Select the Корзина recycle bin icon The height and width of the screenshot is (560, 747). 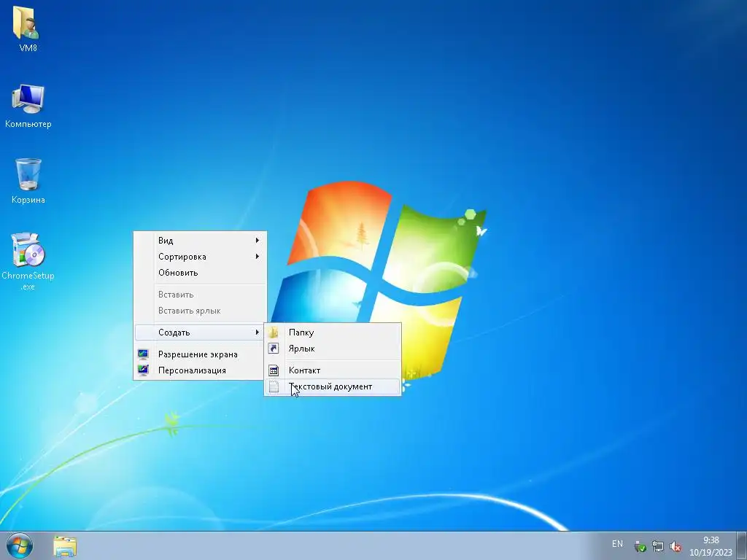pos(28,181)
